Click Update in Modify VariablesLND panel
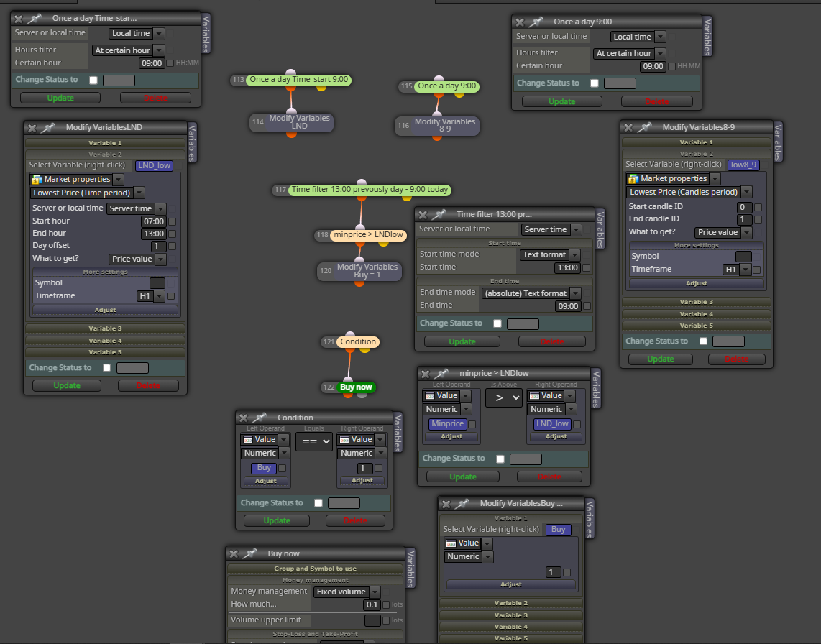821x644 pixels. point(66,385)
